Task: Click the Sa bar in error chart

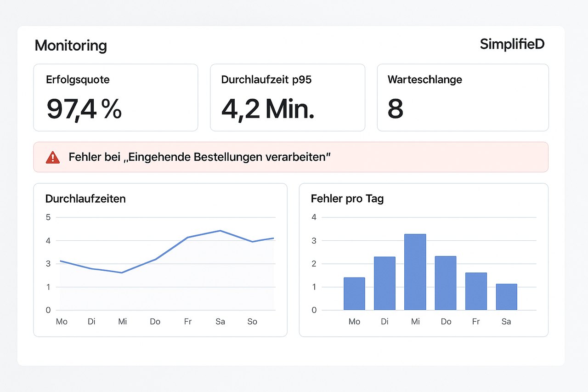Action: [506, 297]
